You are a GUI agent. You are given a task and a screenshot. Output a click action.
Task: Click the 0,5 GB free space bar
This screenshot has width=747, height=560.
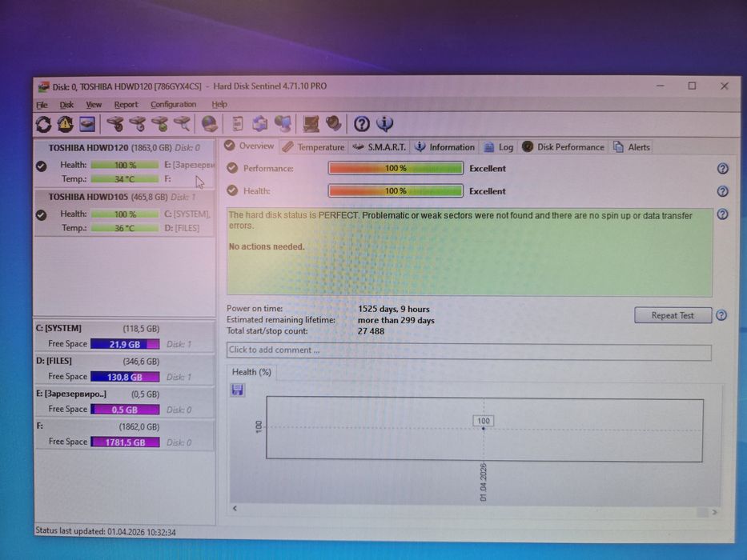point(125,410)
